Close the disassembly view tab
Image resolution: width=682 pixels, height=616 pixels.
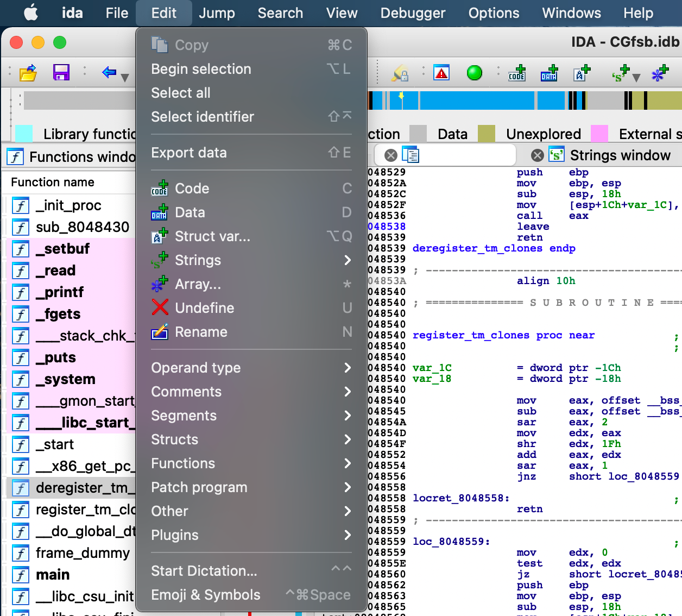(390, 155)
